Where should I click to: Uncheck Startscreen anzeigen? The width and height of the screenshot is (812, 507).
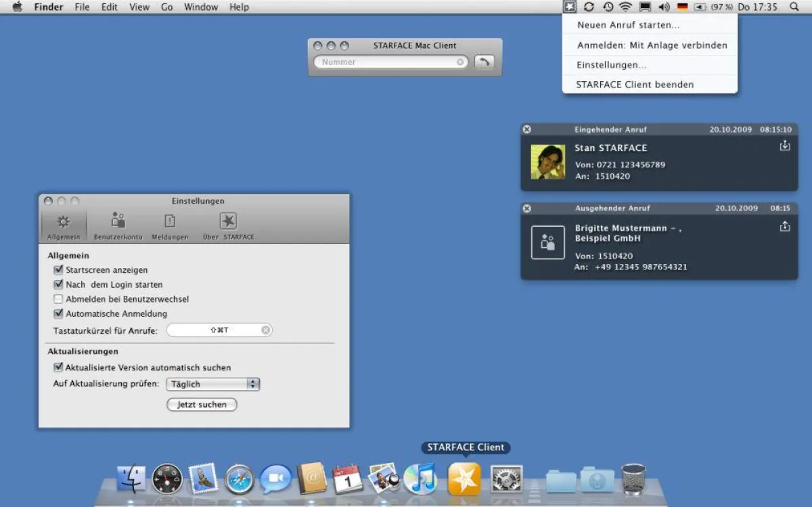point(59,269)
